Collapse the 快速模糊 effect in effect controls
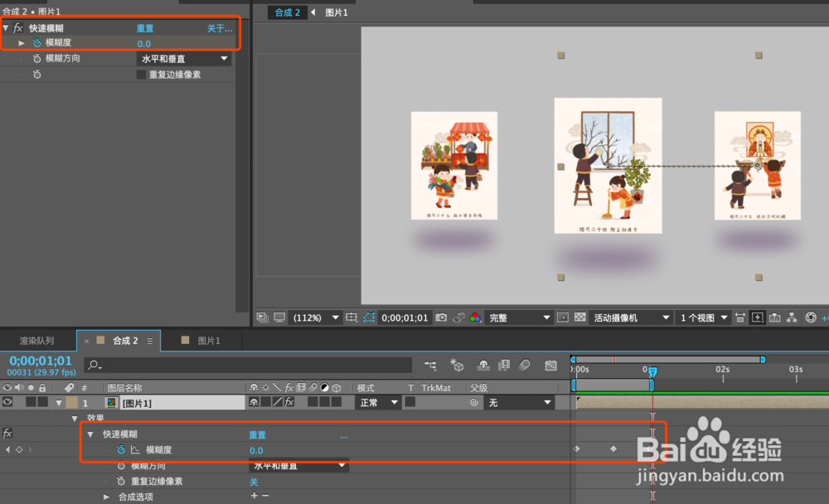 click(6, 27)
